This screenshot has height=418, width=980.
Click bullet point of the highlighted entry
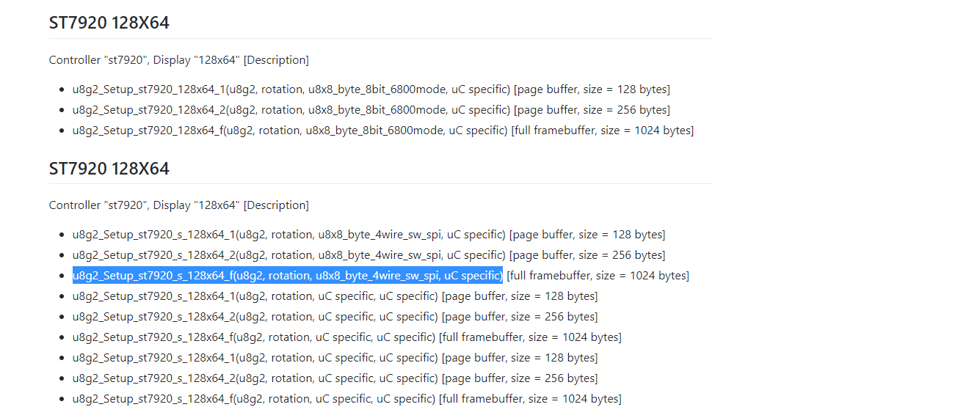tap(62, 276)
